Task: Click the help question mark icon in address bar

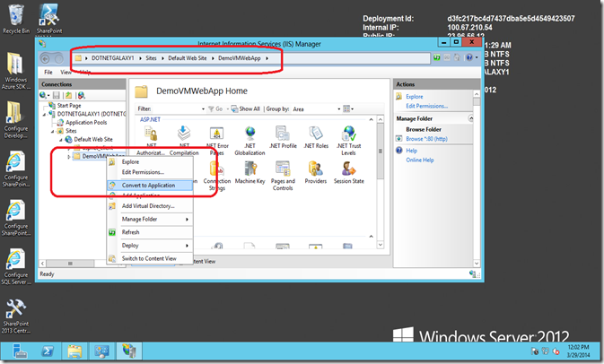Action: [x=469, y=57]
